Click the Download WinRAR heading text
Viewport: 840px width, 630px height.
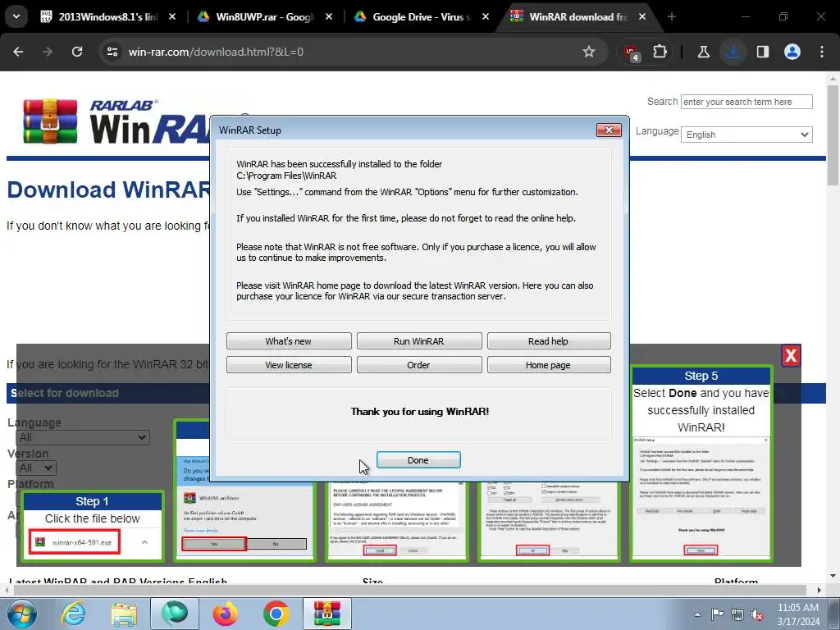pos(108,189)
